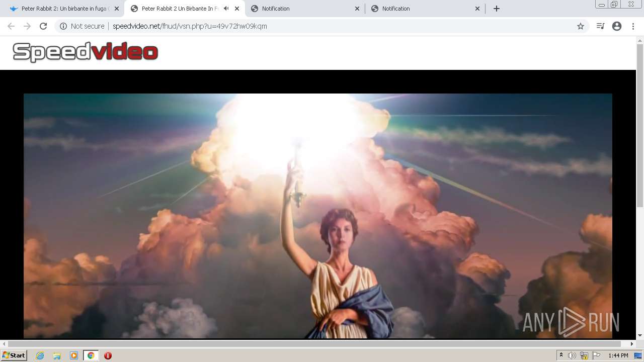Open the Windows Media Player taskbar icon
This screenshot has height=362, width=644.
tap(74, 355)
